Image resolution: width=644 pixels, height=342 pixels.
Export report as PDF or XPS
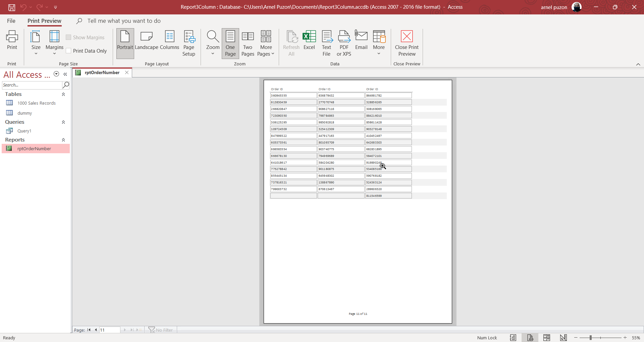[344, 44]
